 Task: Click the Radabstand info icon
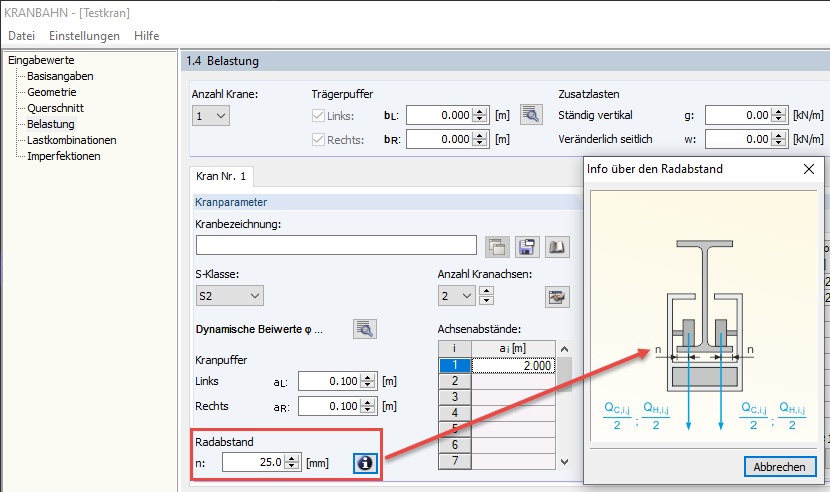(365, 463)
